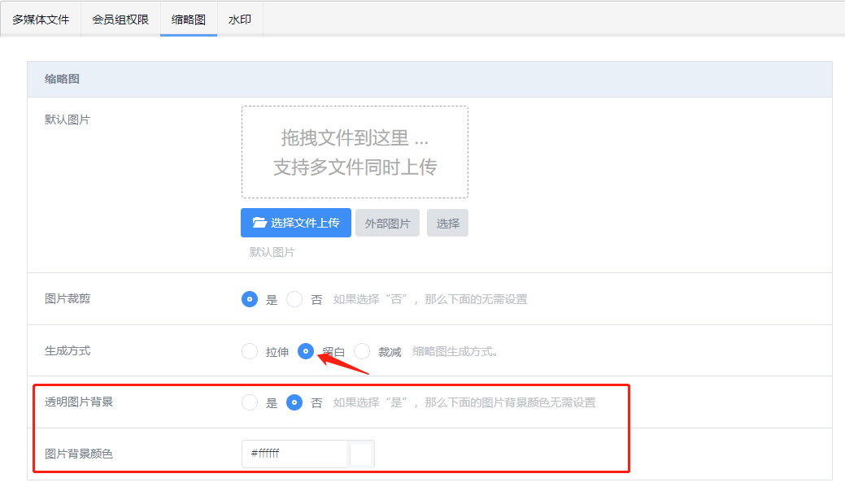Click the 默认图片 field label
The height and width of the screenshot is (504, 845).
coord(68,119)
